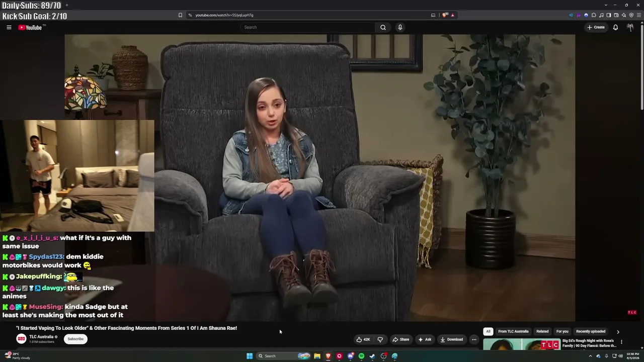Select the Related filter chip
This screenshot has width=644, height=362.
tap(542, 331)
